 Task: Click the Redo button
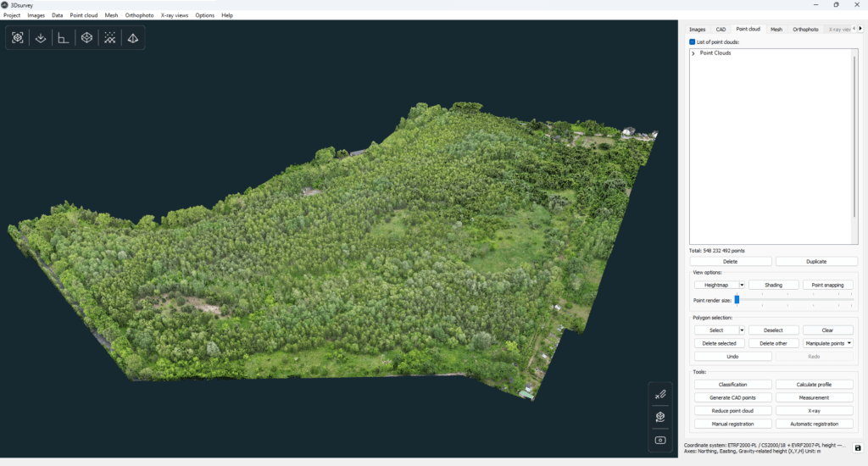click(814, 357)
